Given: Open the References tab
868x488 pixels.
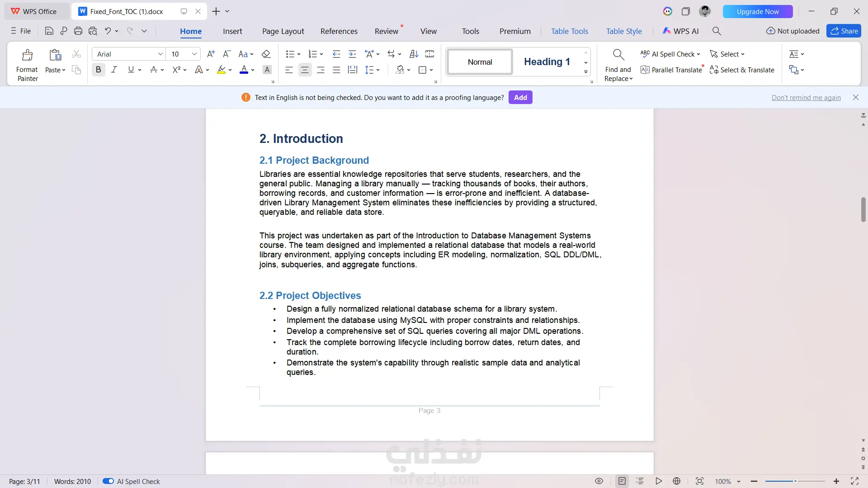Looking at the screenshot, I should pyautogui.click(x=339, y=31).
